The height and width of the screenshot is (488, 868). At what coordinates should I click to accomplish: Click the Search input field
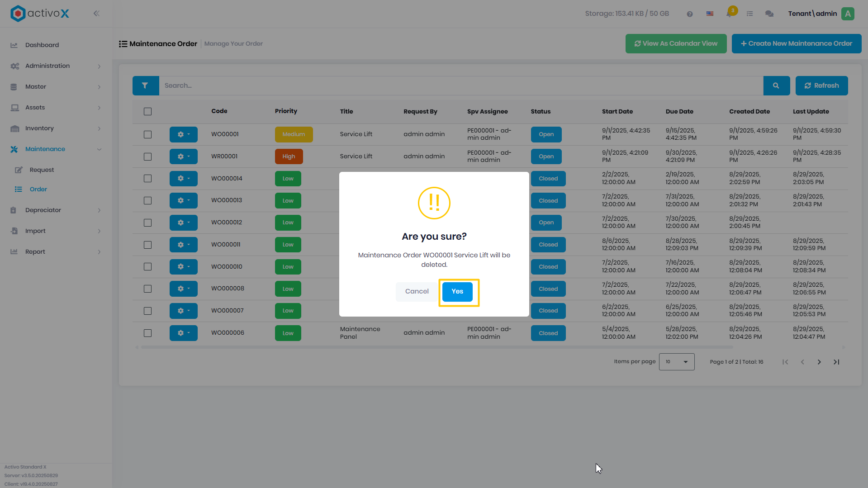[461, 85]
